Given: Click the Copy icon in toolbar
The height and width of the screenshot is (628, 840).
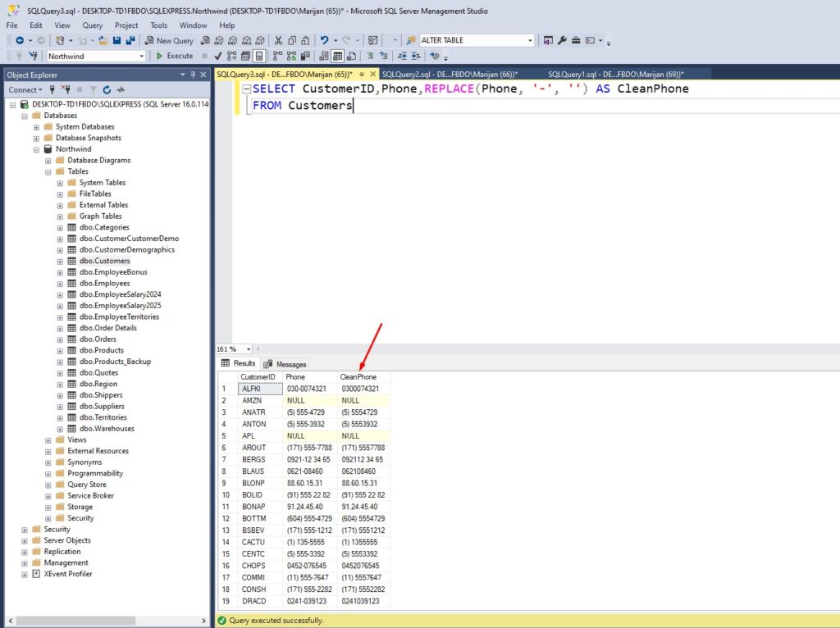Looking at the screenshot, I should (292, 40).
